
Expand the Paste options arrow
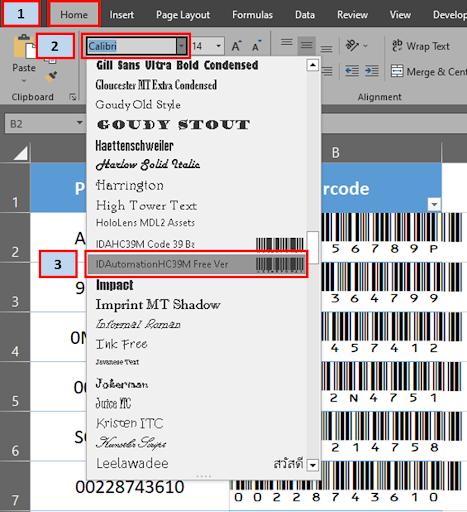click(24, 81)
